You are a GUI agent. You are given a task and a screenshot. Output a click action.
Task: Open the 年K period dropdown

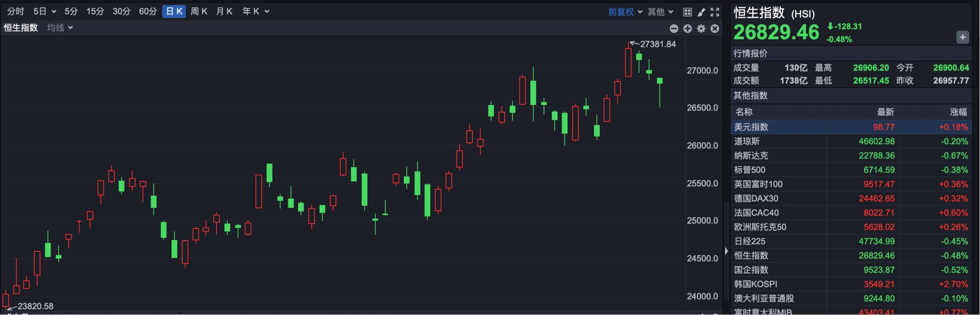click(255, 11)
